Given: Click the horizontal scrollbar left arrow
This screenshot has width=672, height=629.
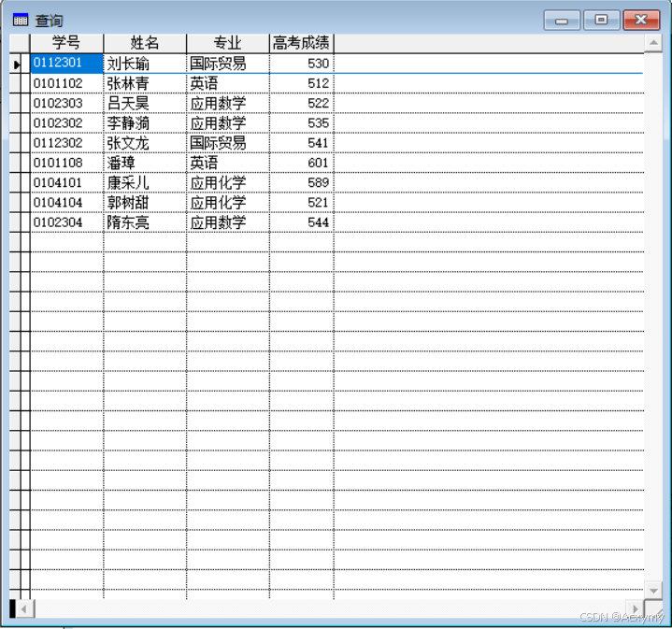Looking at the screenshot, I should click(x=24, y=608).
